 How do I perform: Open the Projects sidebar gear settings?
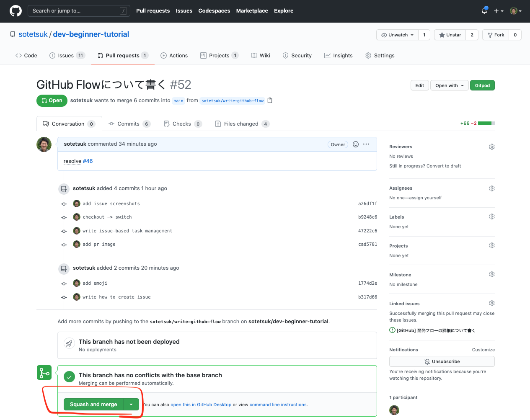(492, 245)
